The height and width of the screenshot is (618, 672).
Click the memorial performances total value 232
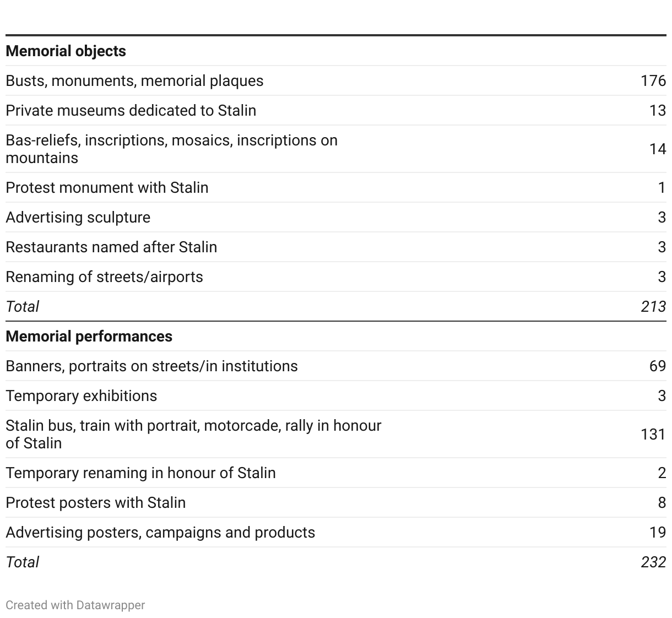point(653,562)
